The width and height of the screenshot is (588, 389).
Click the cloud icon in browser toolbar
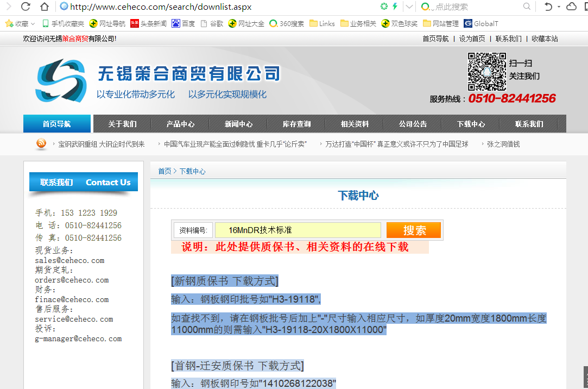pos(571,7)
